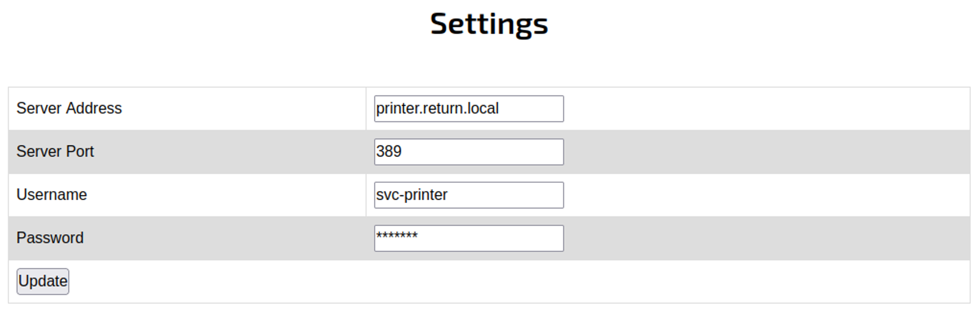Click the "Server Address" label

(x=69, y=108)
